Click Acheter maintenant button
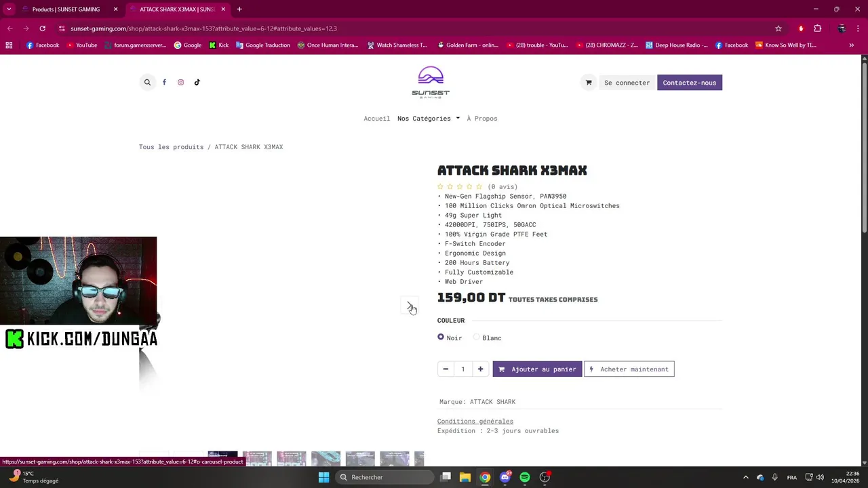This screenshot has height=488, width=868. pos(629,369)
